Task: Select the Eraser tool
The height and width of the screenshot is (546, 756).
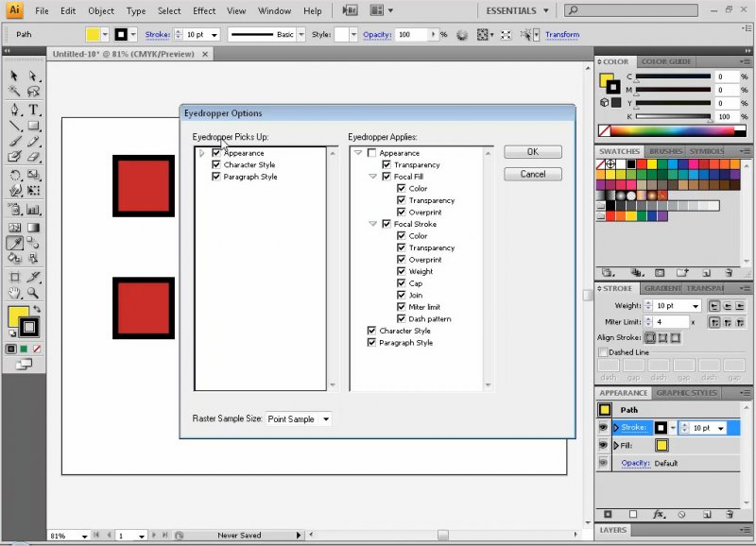Action: [x=33, y=157]
